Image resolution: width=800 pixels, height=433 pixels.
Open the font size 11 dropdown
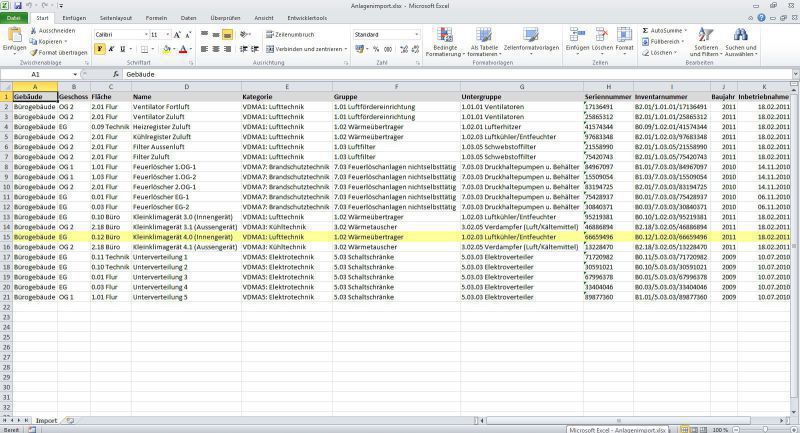(x=167, y=35)
